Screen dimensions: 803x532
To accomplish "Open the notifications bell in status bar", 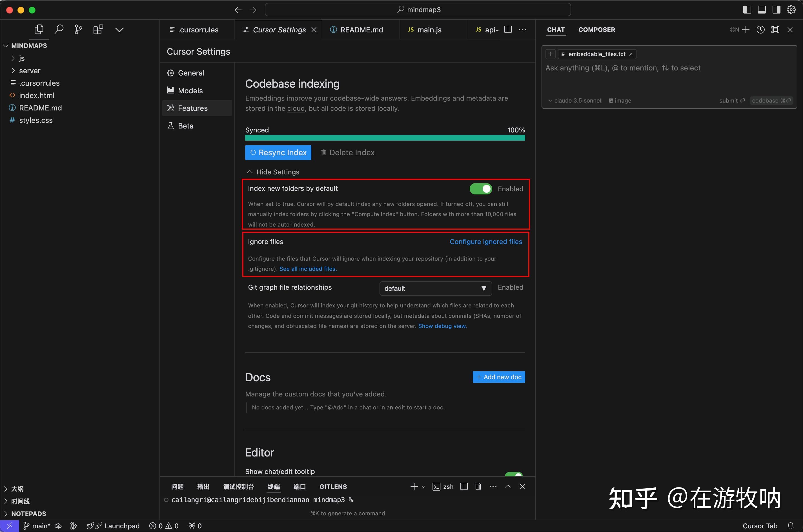I will coord(790,526).
